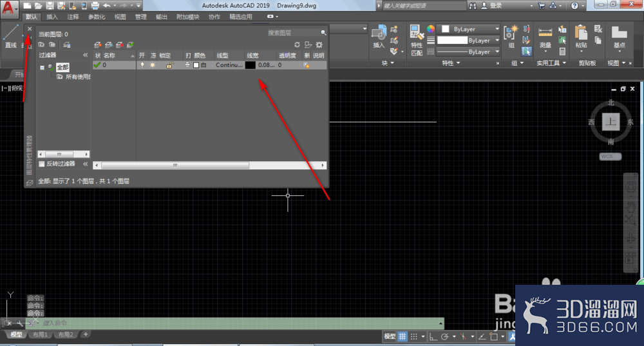Open a drawing file via folder icon

coord(38,6)
